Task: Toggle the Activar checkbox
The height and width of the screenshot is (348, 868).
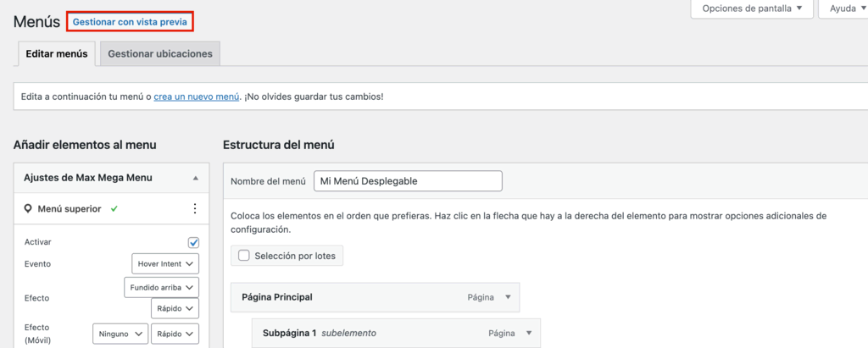Action: point(193,242)
